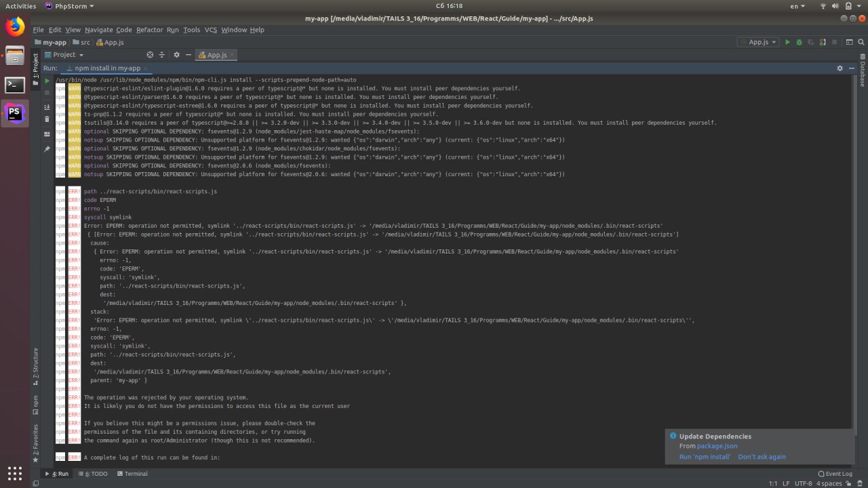This screenshot has height=488, width=868.
Task: Click the debugger listen icon in toolbar
Action: (x=823, y=42)
